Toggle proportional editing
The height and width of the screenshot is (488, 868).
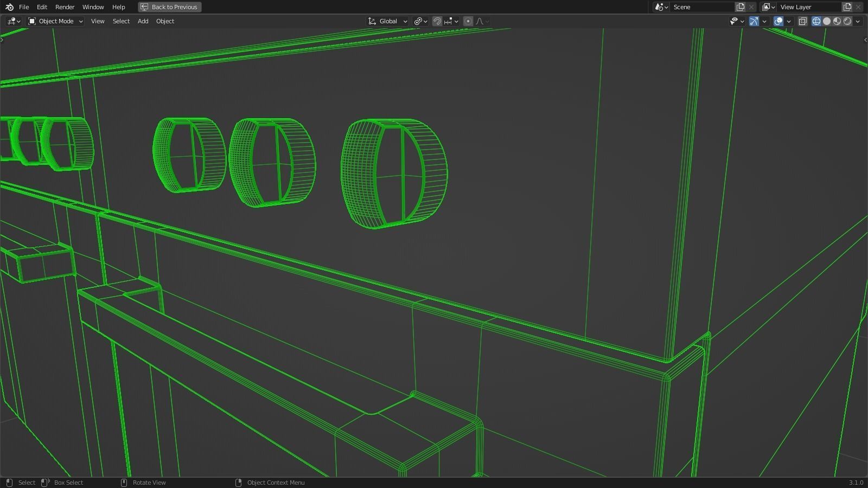[468, 21]
